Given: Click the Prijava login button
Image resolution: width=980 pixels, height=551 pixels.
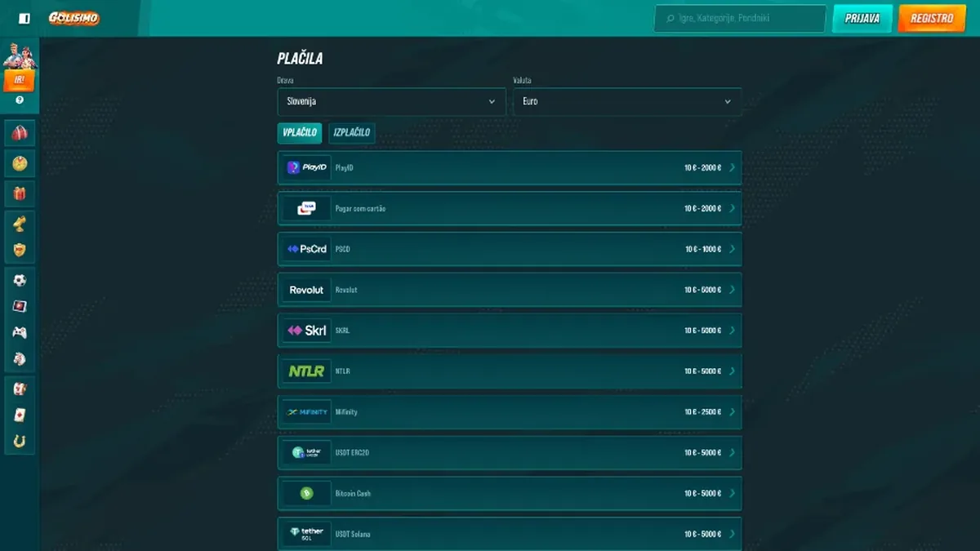Looking at the screenshot, I should coord(862,19).
